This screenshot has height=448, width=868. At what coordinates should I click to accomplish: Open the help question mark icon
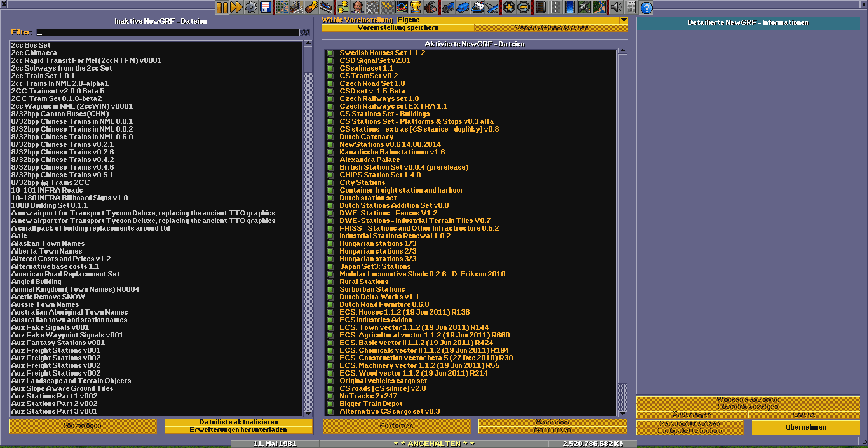point(646,7)
